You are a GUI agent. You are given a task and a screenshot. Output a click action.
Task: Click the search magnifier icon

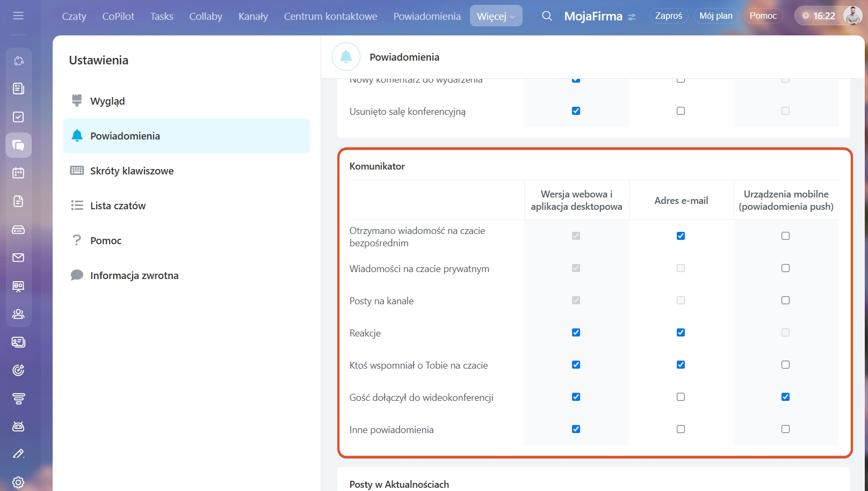(x=547, y=16)
